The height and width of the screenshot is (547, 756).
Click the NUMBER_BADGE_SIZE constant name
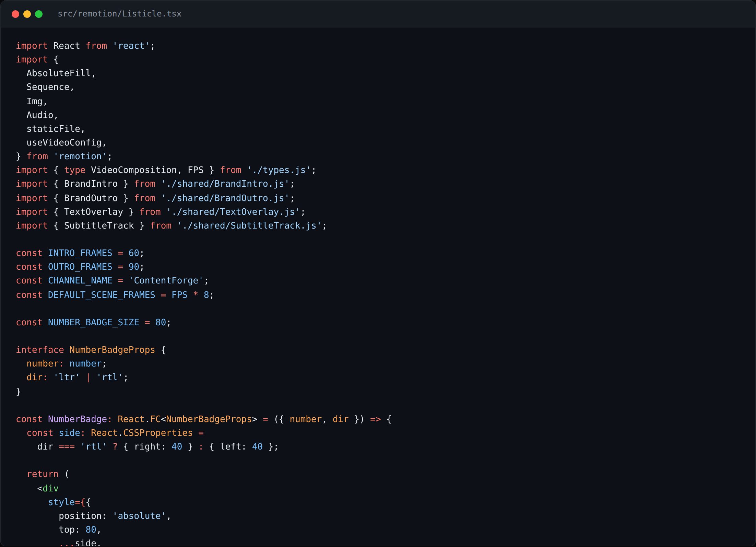(94, 323)
